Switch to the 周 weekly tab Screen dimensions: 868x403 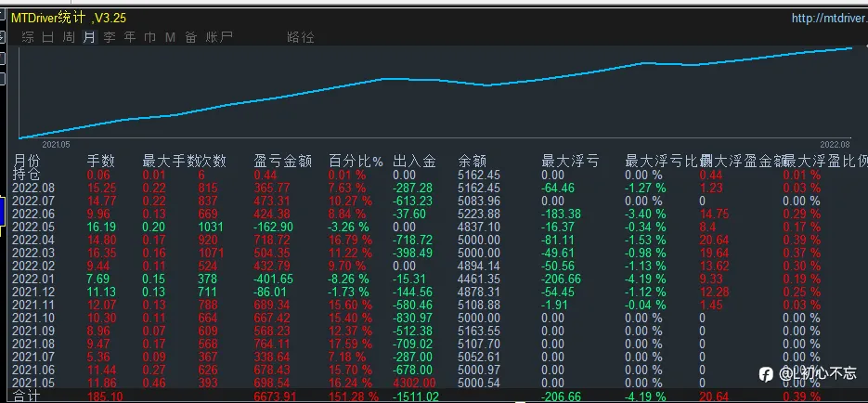point(69,37)
